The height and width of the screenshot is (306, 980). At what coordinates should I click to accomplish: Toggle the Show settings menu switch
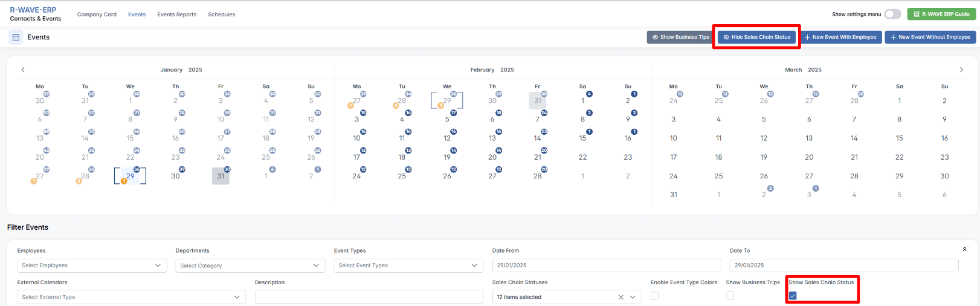(892, 14)
